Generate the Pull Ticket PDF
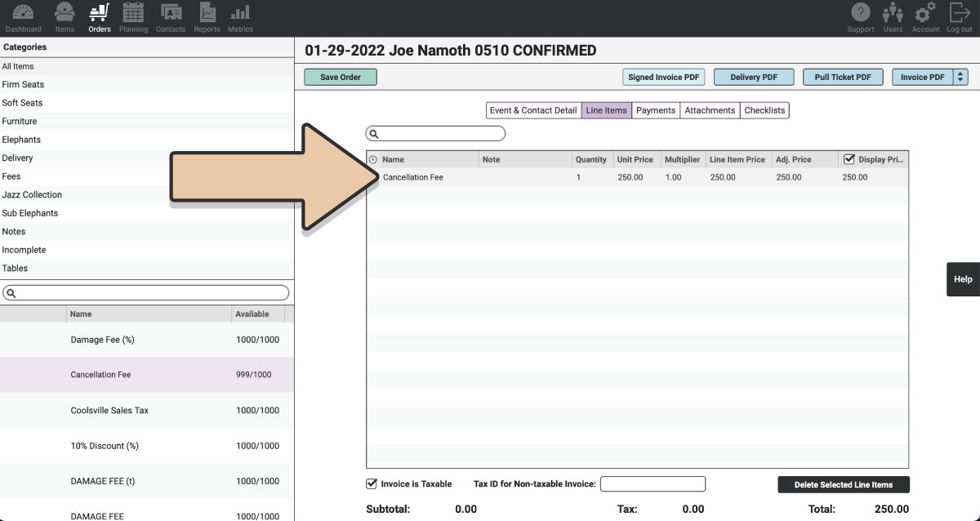The width and height of the screenshot is (980, 521). pyautogui.click(x=843, y=77)
